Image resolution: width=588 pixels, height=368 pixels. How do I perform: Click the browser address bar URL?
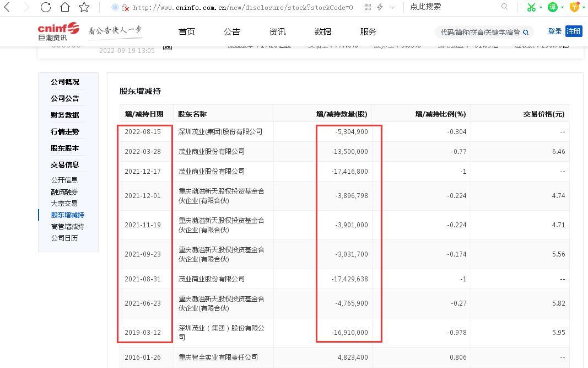tap(242, 8)
